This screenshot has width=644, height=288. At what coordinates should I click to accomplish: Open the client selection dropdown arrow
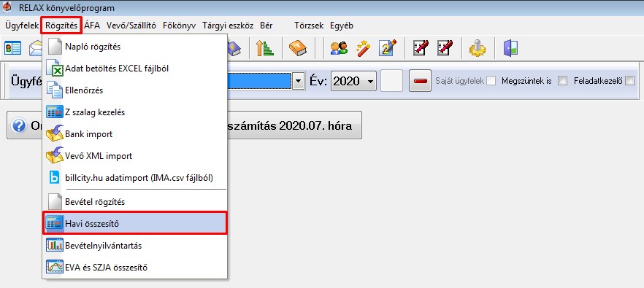(x=298, y=81)
